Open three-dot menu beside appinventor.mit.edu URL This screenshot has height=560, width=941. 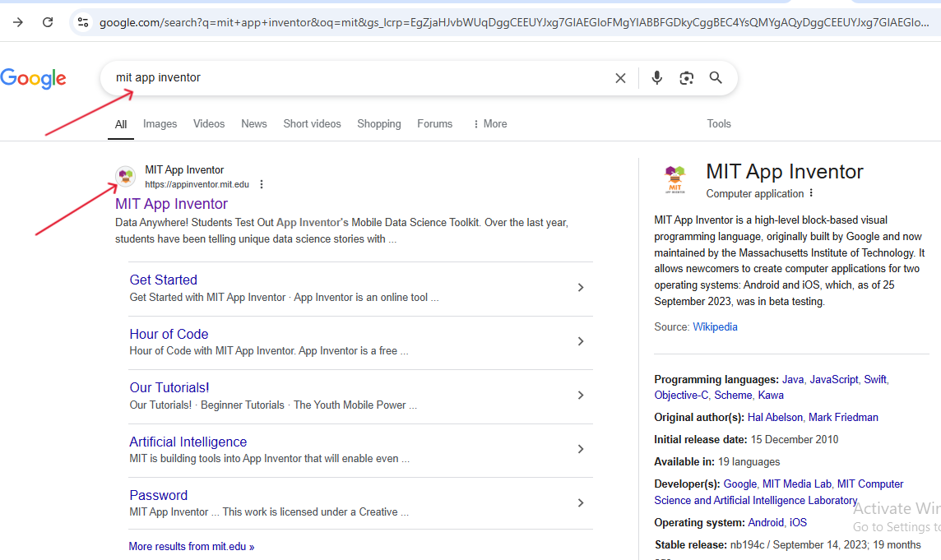(x=262, y=184)
